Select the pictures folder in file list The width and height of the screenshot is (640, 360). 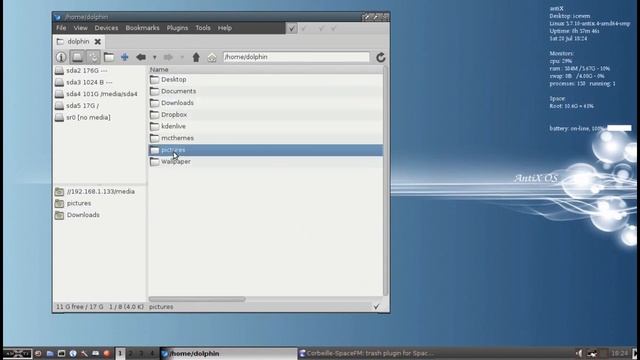click(265, 150)
